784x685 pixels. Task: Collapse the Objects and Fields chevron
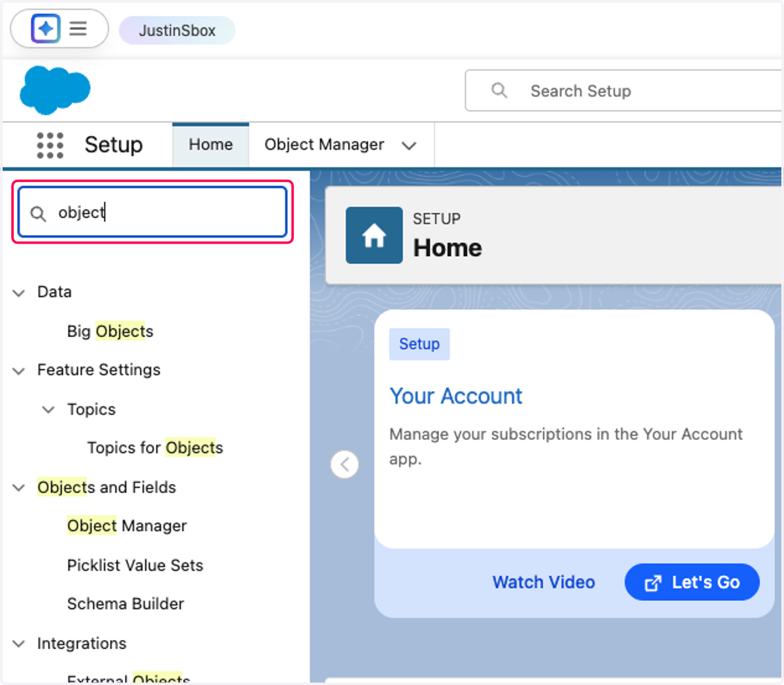pos(19,488)
